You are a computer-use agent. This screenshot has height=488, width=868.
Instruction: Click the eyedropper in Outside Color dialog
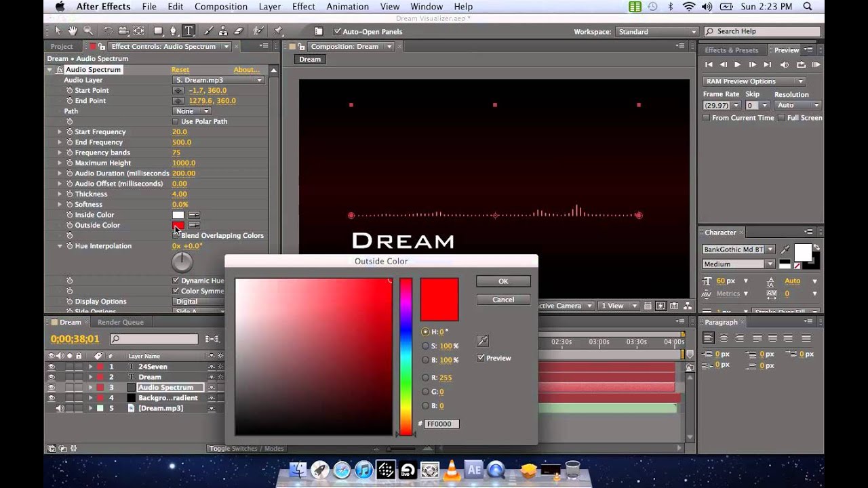click(483, 341)
